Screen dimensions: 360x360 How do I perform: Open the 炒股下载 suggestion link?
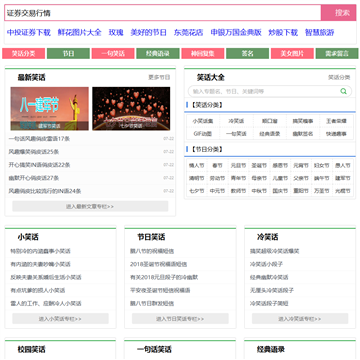pyautogui.click(x=283, y=32)
